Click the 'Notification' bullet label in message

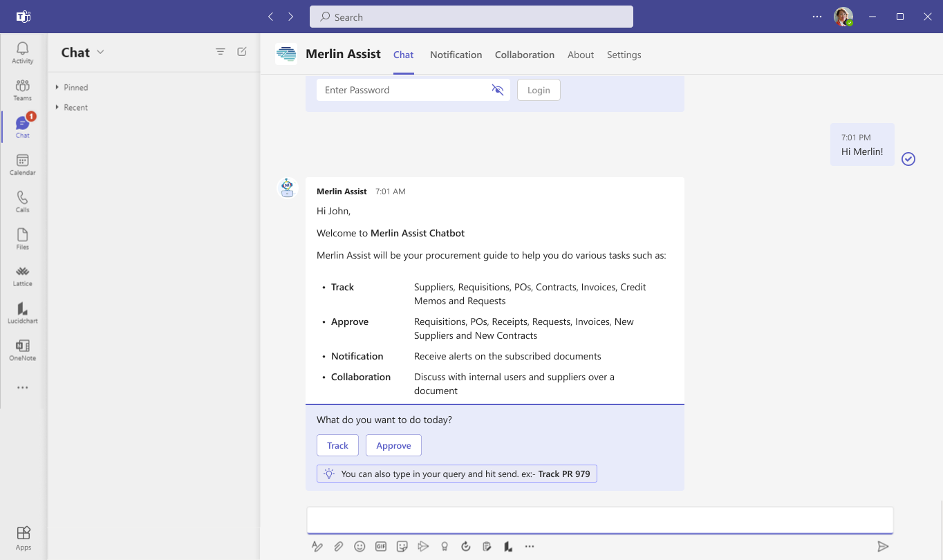(x=357, y=356)
